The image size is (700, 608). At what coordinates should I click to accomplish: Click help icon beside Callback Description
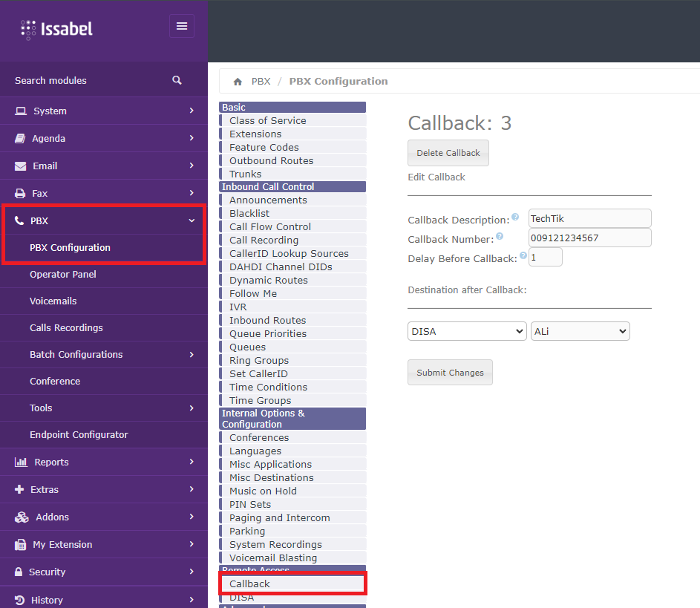click(515, 218)
